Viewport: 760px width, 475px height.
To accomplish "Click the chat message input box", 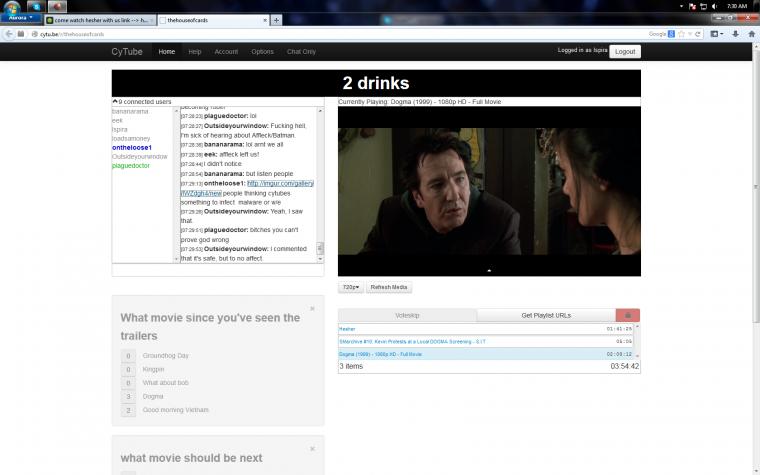I will pyautogui.click(x=218, y=270).
